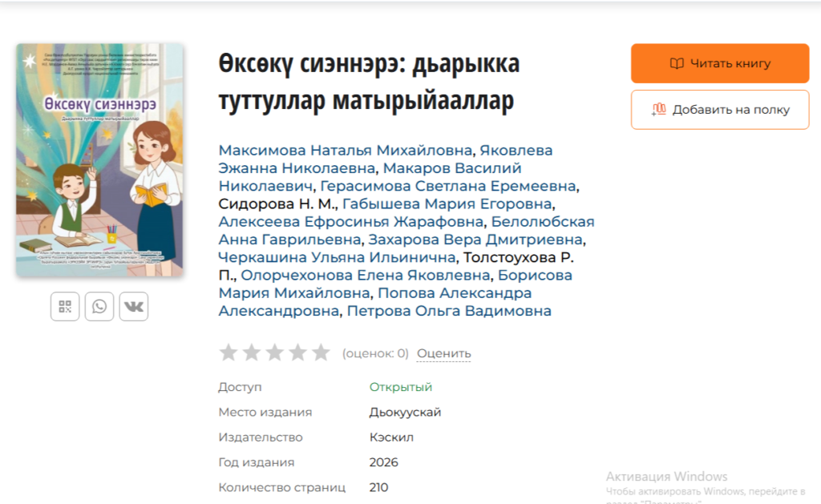Open the book cover thumbnail
Image resolution: width=821 pixels, height=504 pixels.
(x=100, y=160)
